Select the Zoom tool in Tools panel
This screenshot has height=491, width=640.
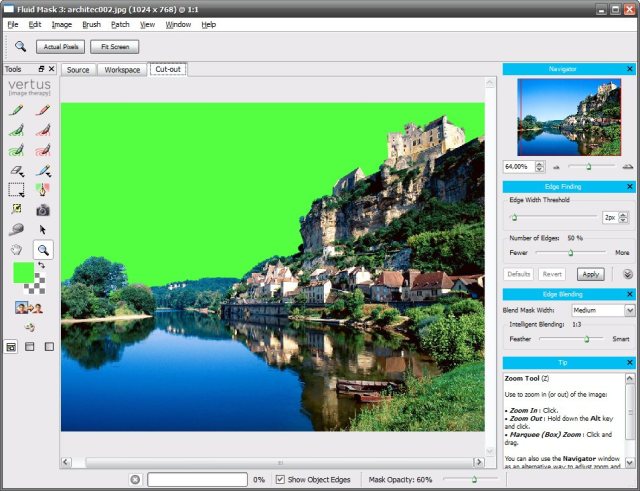(43, 250)
